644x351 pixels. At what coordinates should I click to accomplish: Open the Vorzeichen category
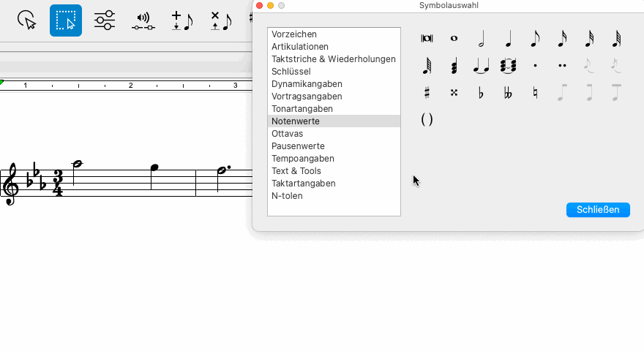pos(294,34)
